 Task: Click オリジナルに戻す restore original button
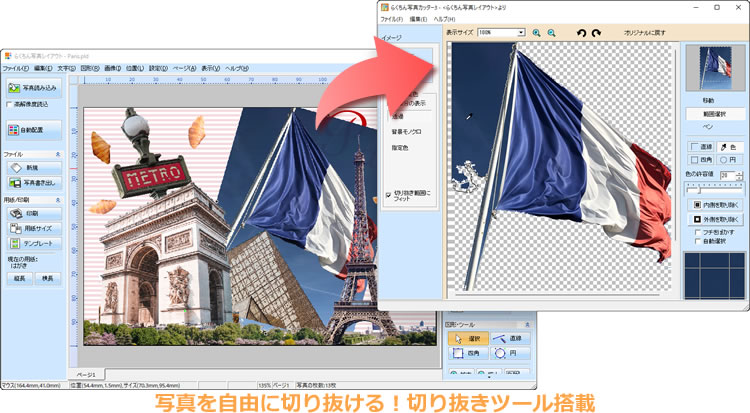644,33
